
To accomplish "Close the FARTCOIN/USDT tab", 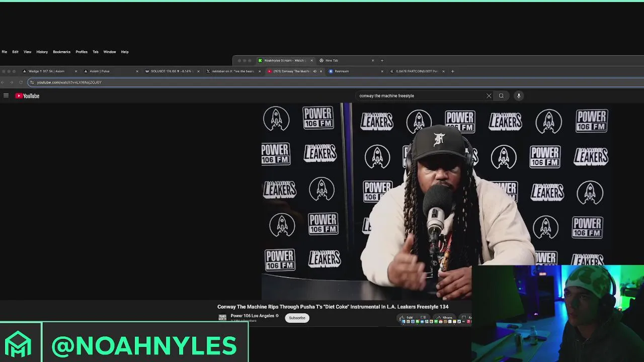I will (443, 71).
